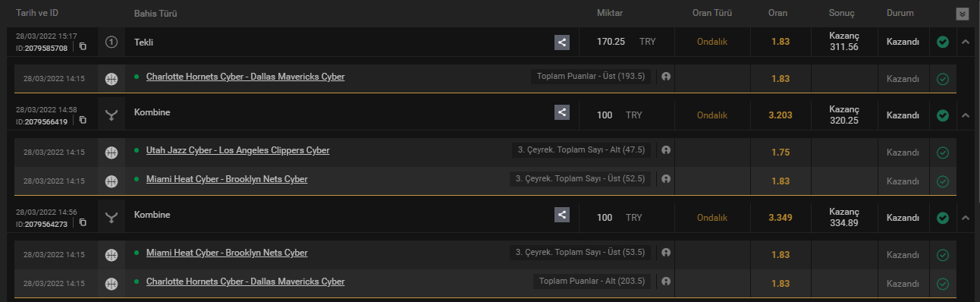980x302 pixels.
Task: Open Miami Heat Cyber match with Üst (53.5)
Action: [x=227, y=253]
